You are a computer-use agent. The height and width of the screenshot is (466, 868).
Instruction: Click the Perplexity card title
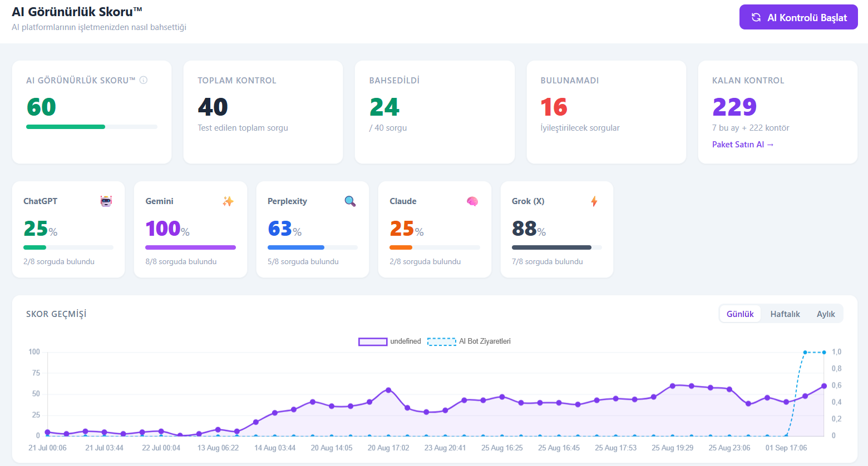pos(287,201)
